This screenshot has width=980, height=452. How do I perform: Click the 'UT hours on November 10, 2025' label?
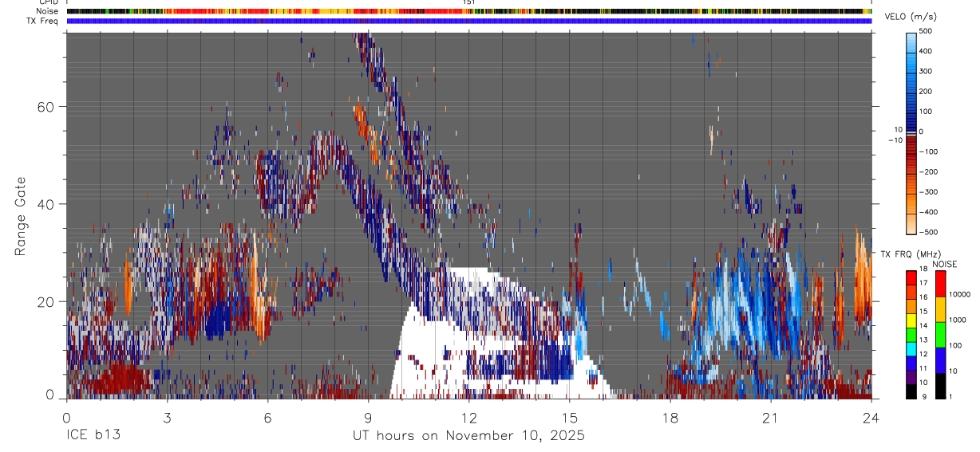coord(469,436)
